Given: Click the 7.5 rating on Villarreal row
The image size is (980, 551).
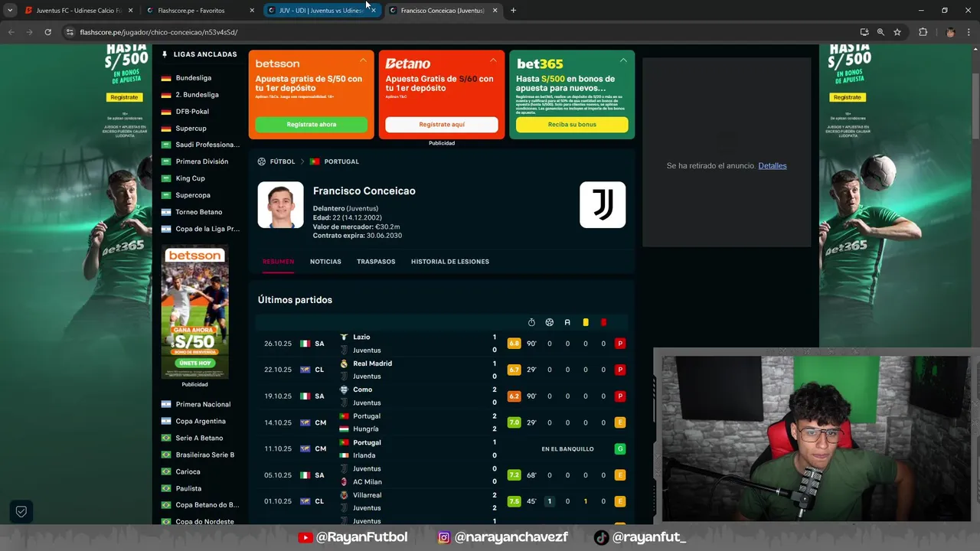Looking at the screenshot, I should pos(514,501).
